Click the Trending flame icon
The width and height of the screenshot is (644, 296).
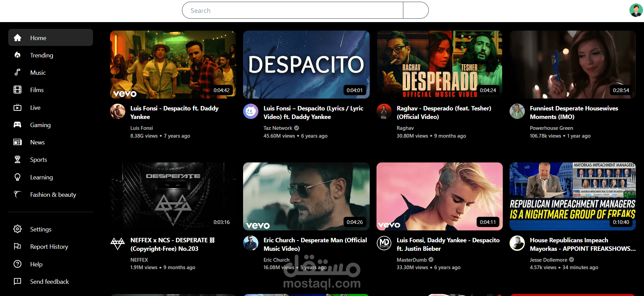pos(17,55)
